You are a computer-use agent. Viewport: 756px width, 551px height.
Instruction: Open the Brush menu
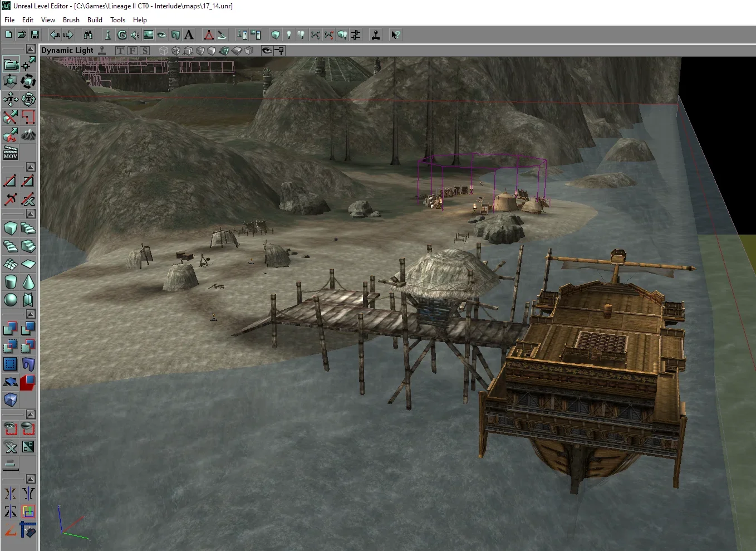click(x=71, y=19)
